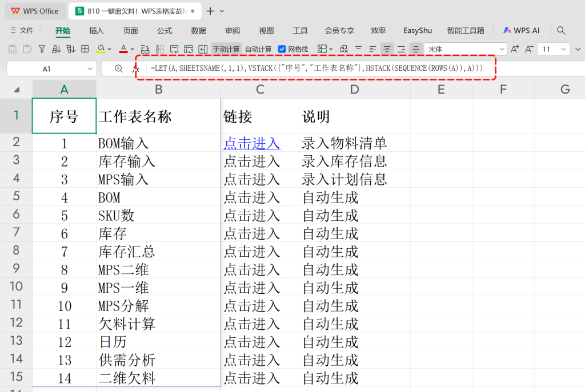585x392 pixels.
Task: Apply the fill color bucket icon
Action: pyautogui.click(x=101, y=49)
